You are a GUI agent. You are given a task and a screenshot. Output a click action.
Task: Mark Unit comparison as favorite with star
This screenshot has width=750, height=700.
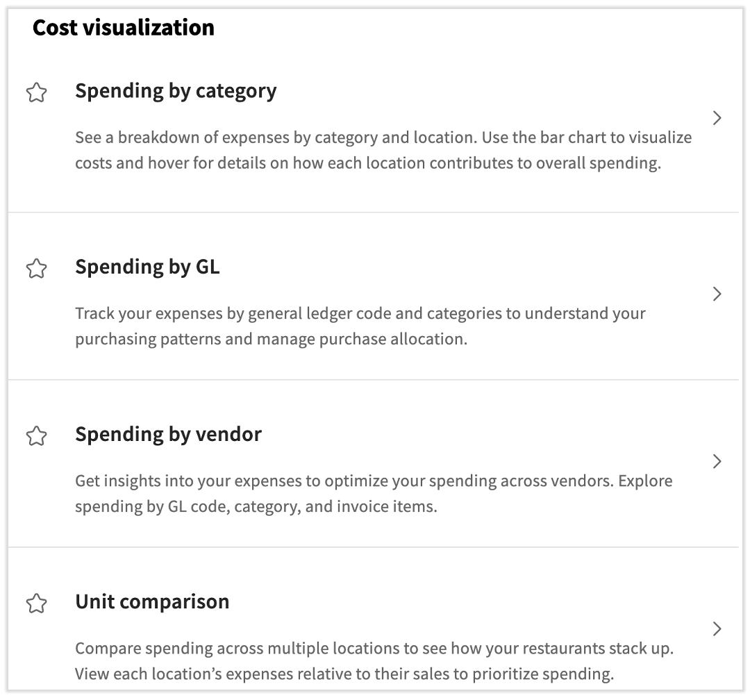(36, 603)
